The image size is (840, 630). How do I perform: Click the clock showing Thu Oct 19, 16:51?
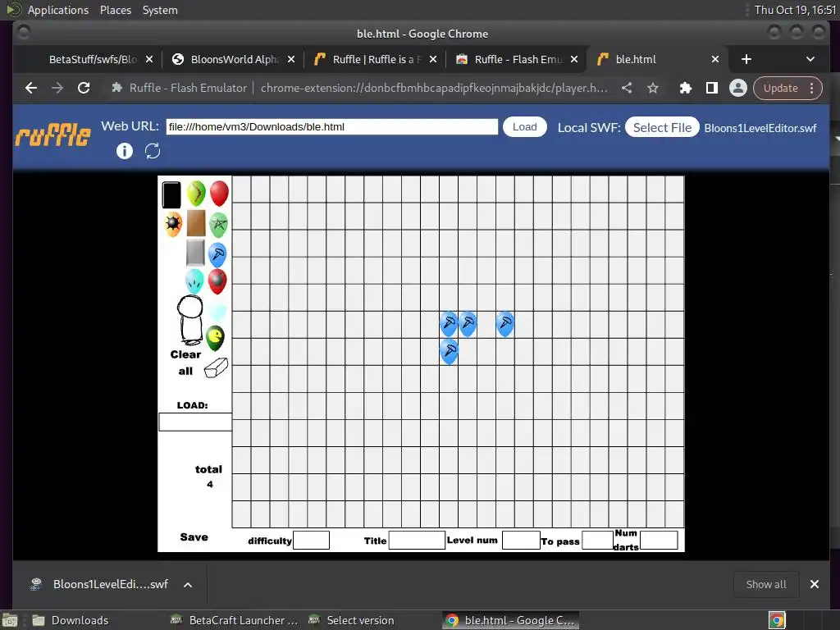click(795, 10)
